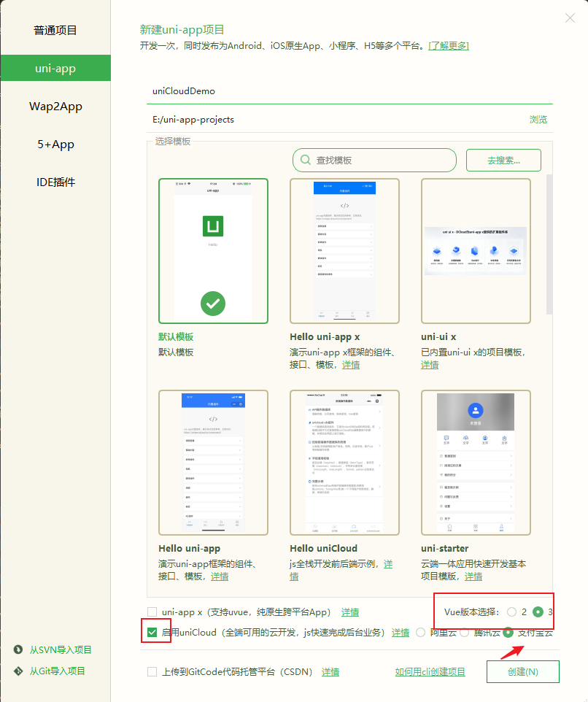Open 从SVN导入项目 link
588x702 pixels.
(61, 649)
